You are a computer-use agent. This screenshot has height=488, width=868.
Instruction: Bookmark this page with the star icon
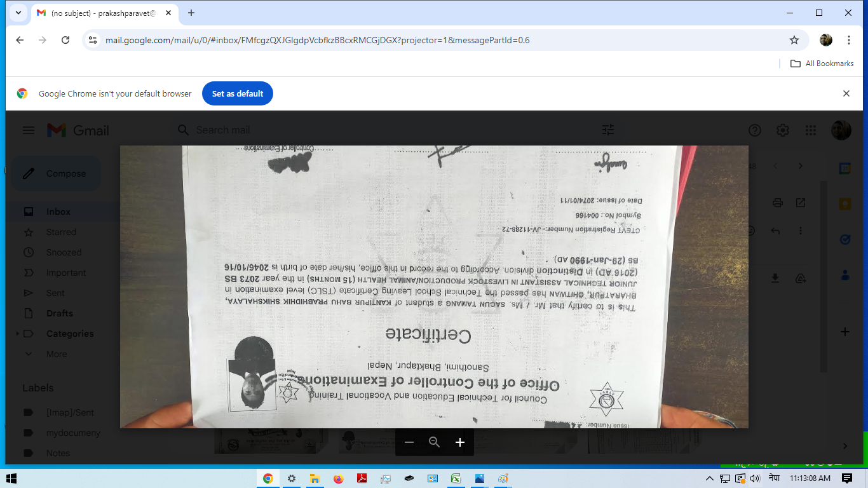pos(794,40)
